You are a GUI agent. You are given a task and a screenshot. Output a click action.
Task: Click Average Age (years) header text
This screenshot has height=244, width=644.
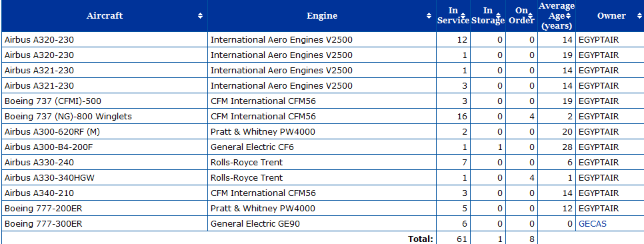(557, 16)
